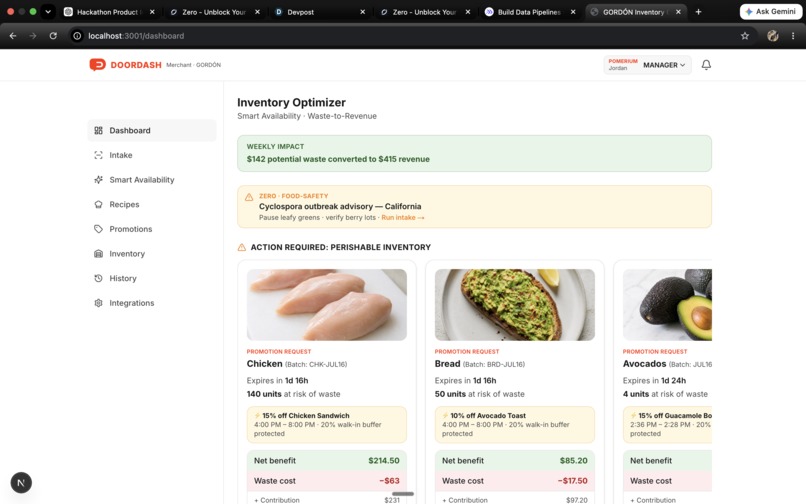806x504 pixels.
Task: Go back in browser history
Action: (13, 36)
